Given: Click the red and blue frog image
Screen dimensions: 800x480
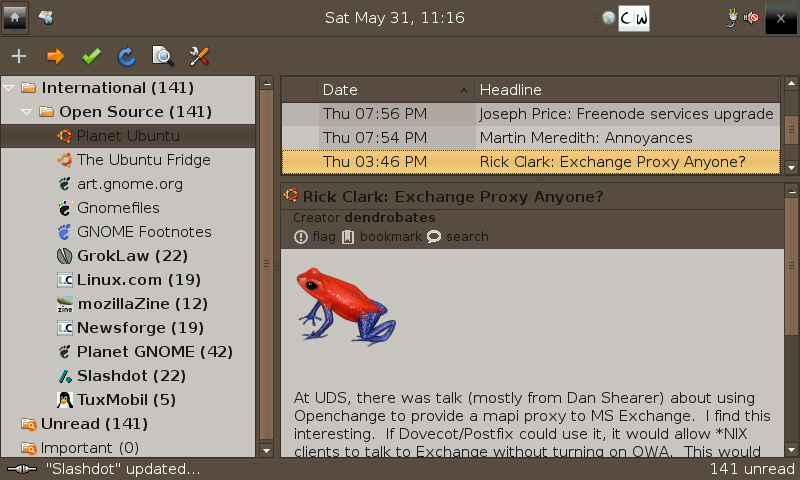Looking at the screenshot, I should (x=346, y=305).
